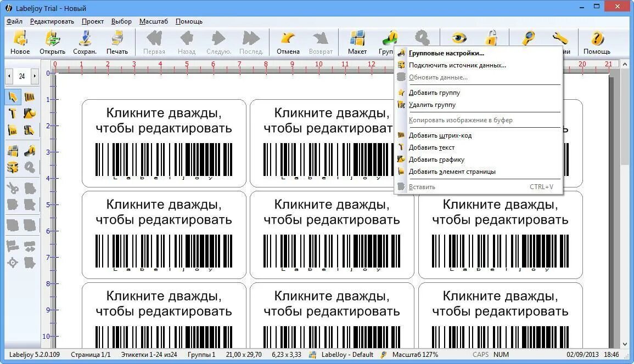The width and height of the screenshot is (634, 364).
Task: Click the data source cylinders icon in left palette
Action: click(x=13, y=167)
